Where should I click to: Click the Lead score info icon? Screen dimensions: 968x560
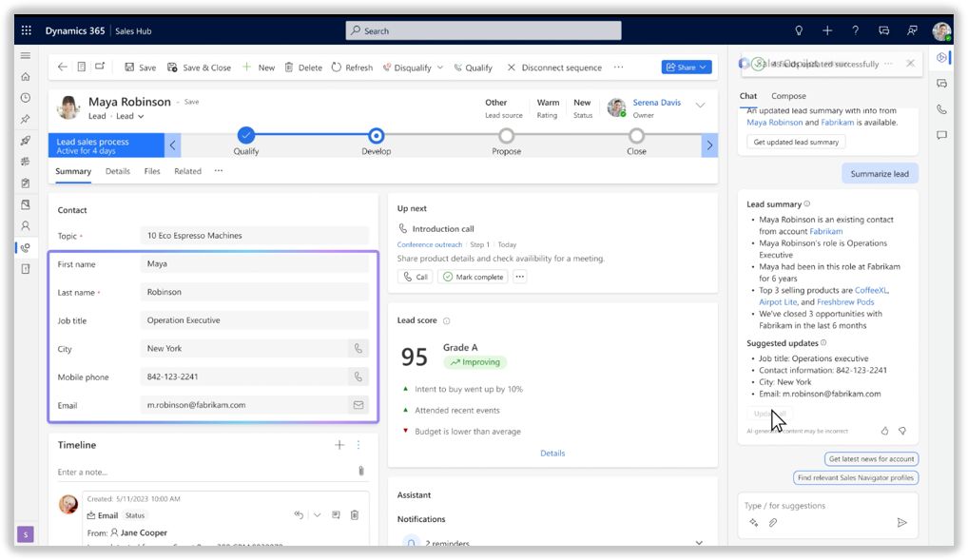point(446,320)
